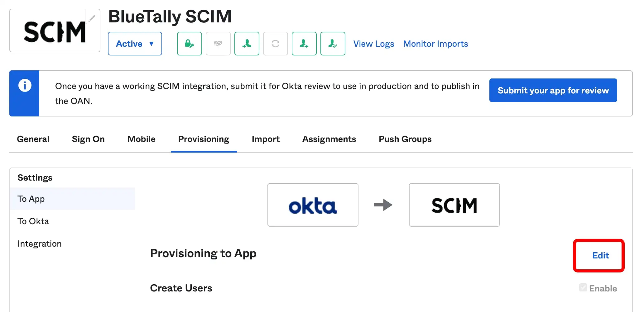Open the Active status dropdown
Image resolution: width=644 pixels, height=312 pixels.
coord(135,44)
